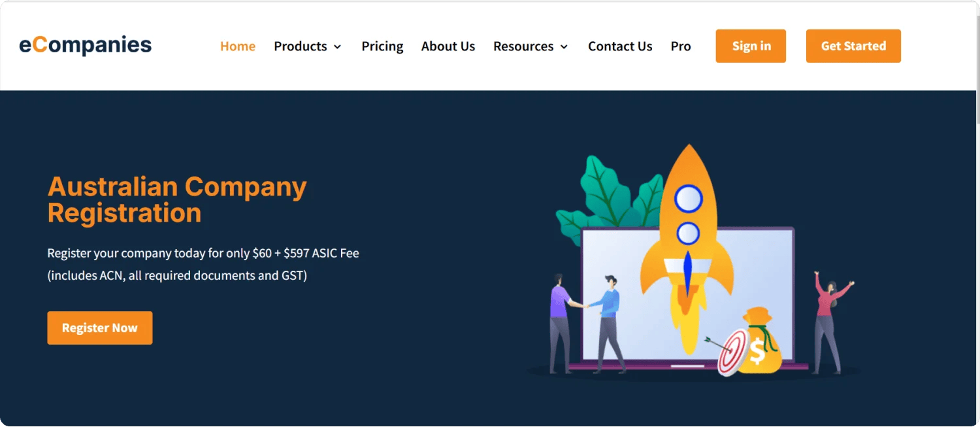Click the cheering woman figure
980x427 pixels.
coord(832,322)
